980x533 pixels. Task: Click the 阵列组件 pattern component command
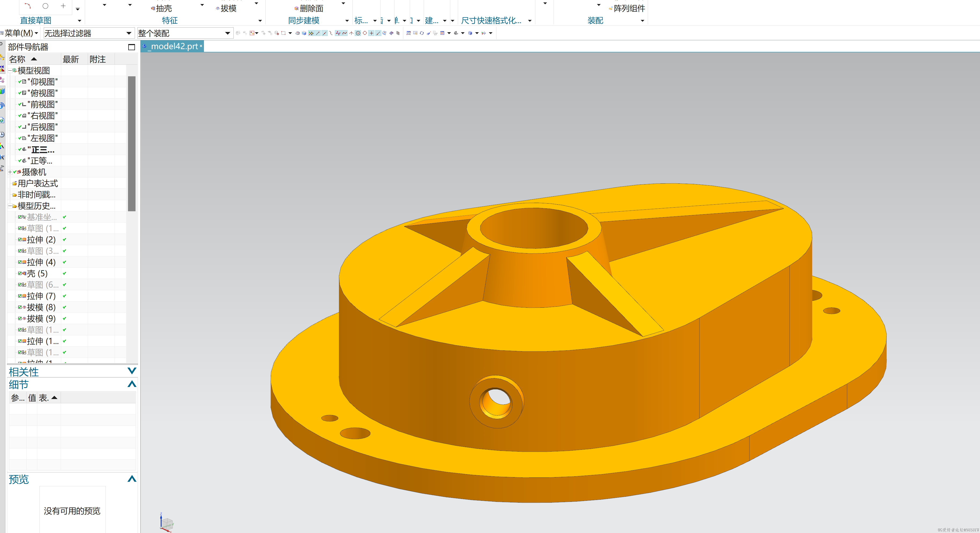tap(627, 8)
